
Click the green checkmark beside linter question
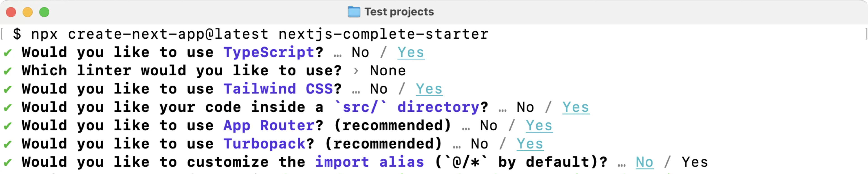coord(7,71)
